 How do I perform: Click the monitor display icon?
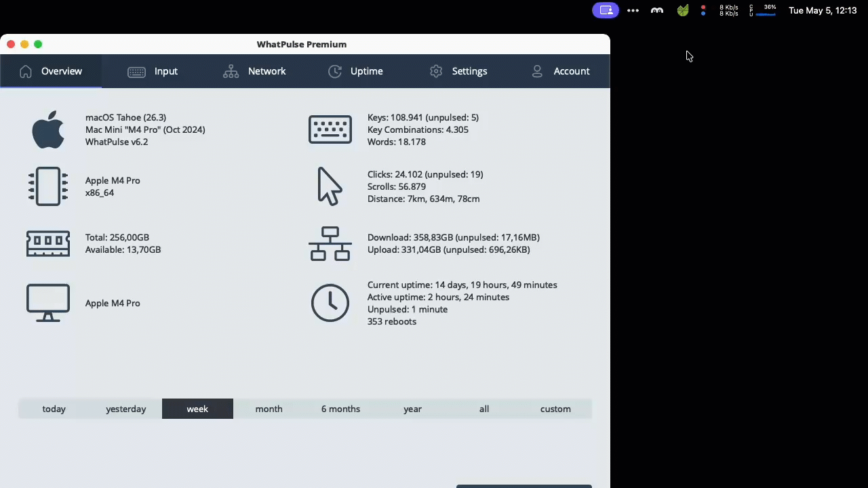(x=48, y=303)
